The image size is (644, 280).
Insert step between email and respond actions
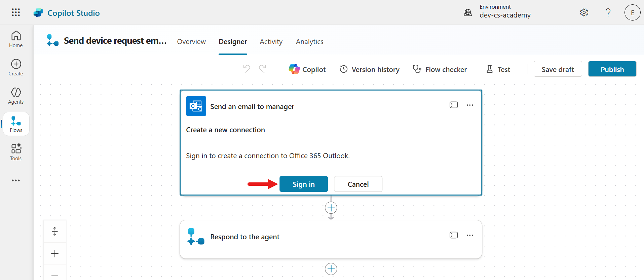331,208
